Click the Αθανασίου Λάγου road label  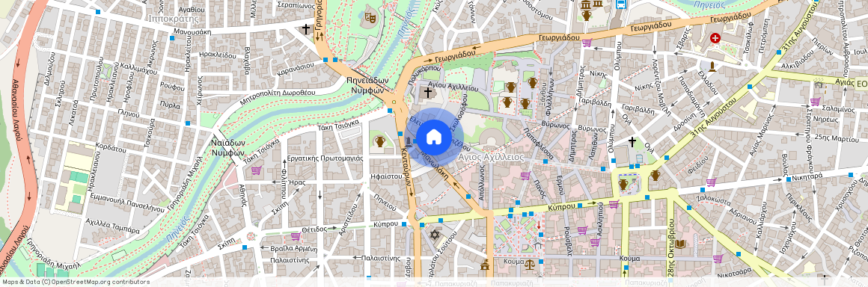tap(16, 109)
